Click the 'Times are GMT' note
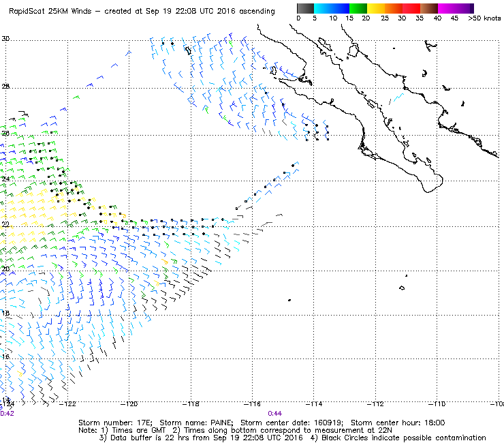Image resolution: width=504 pixels, height=443 pixels. point(138,431)
